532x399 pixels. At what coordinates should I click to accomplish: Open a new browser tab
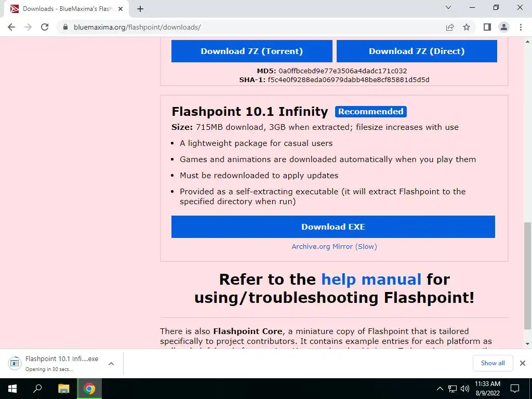pos(140,9)
